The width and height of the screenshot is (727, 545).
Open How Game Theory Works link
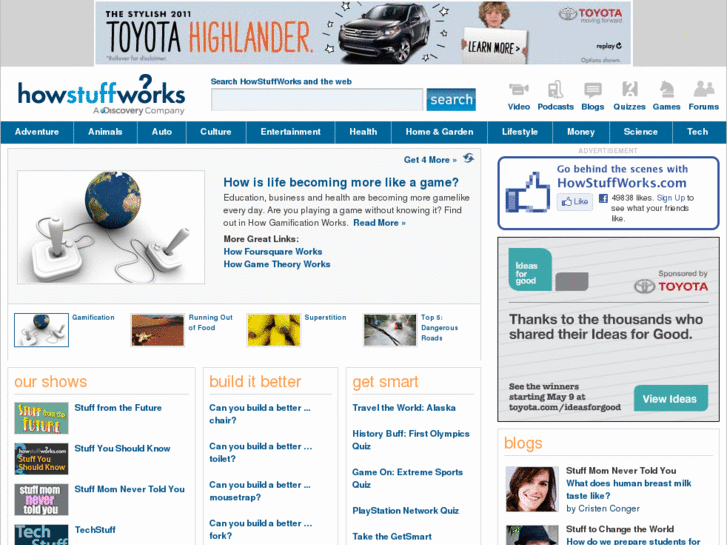tap(277, 264)
